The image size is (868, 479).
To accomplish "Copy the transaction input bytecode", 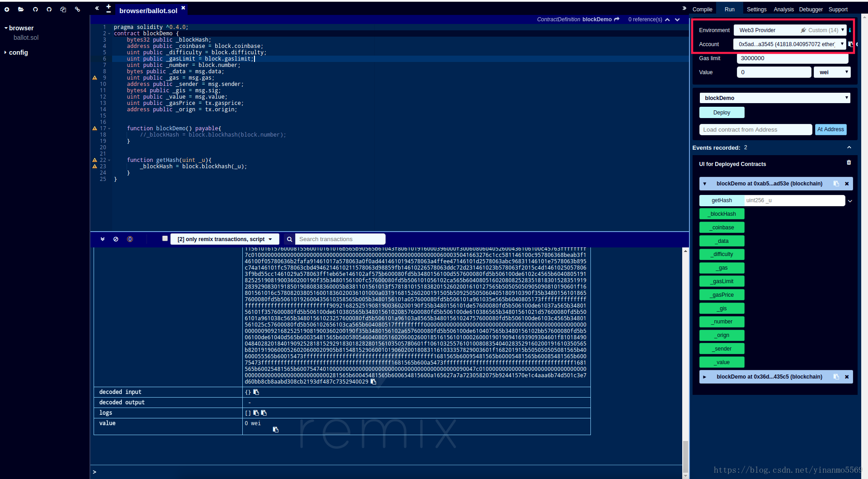I will [x=373, y=382].
